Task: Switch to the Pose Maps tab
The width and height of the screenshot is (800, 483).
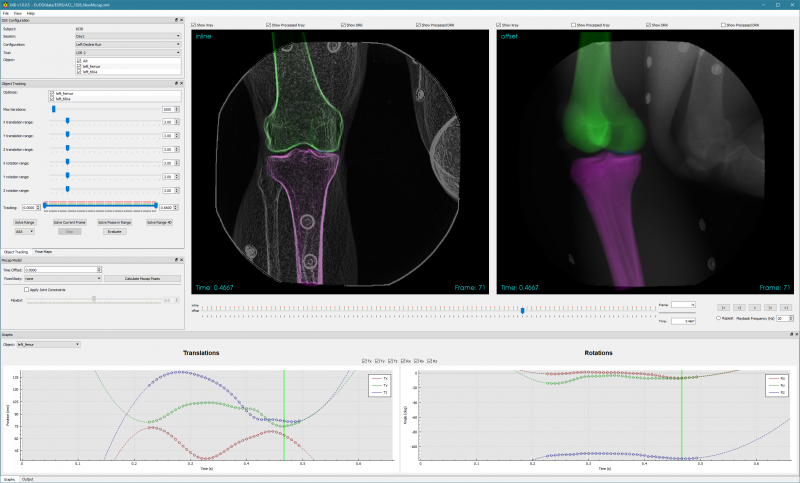Action: pyautogui.click(x=43, y=251)
